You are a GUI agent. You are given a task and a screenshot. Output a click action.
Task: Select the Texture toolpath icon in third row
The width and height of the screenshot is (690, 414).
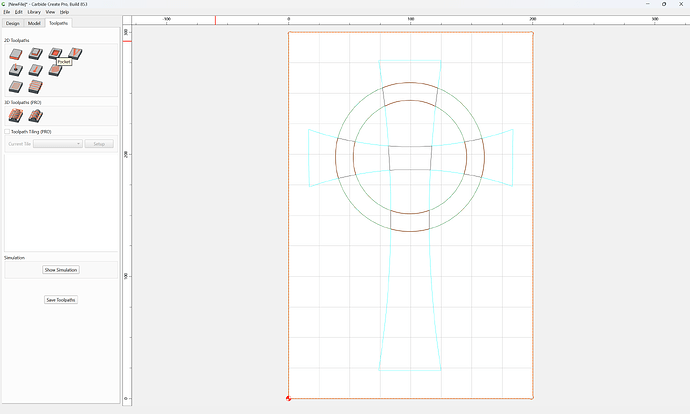coord(16,87)
